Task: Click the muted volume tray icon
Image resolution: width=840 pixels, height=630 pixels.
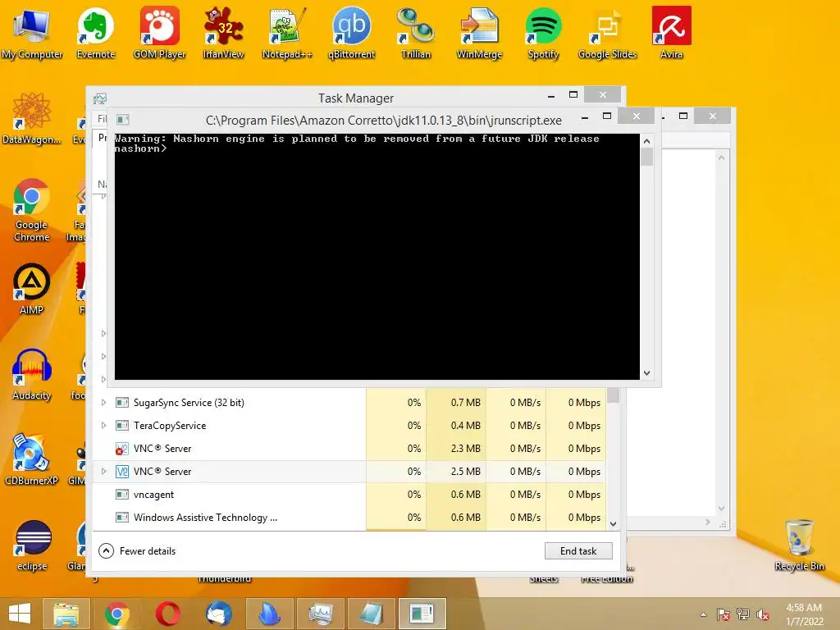Action: click(x=763, y=614)
